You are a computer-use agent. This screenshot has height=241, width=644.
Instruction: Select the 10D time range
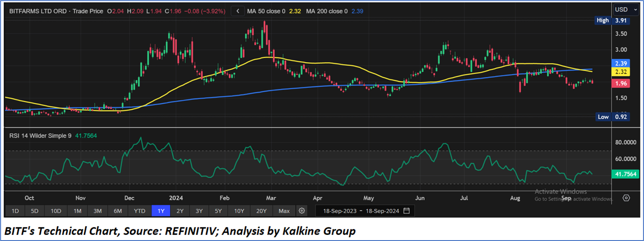click(x=56, y=211)
